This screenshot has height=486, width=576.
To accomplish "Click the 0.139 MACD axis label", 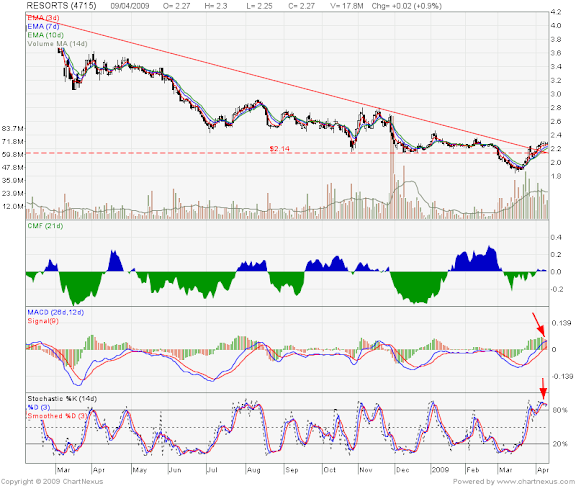I will click(561, 323).
